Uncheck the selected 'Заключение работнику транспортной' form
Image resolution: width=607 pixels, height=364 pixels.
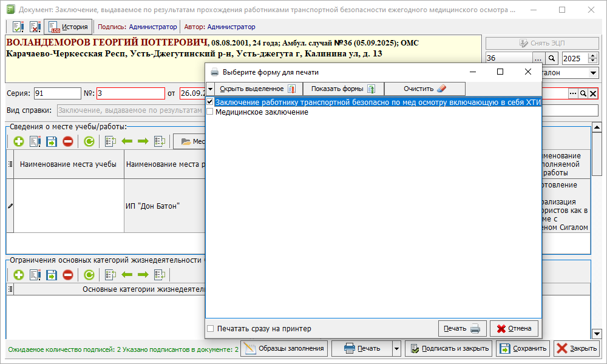tap(210, 102)
